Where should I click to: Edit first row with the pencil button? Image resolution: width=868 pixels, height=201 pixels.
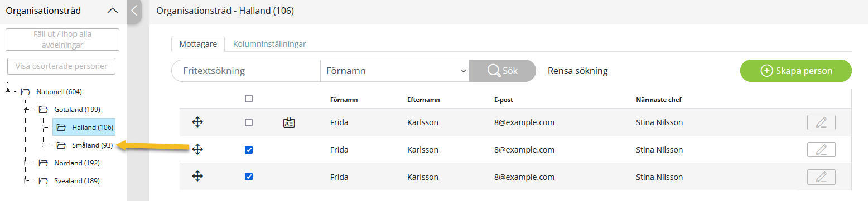(821, 122)
